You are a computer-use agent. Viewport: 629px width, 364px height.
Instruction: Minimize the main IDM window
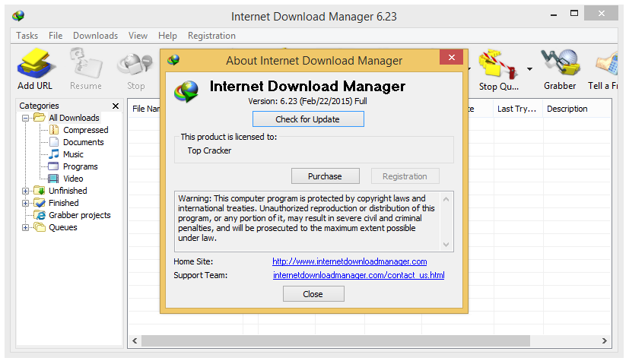[x=554, y=14]
